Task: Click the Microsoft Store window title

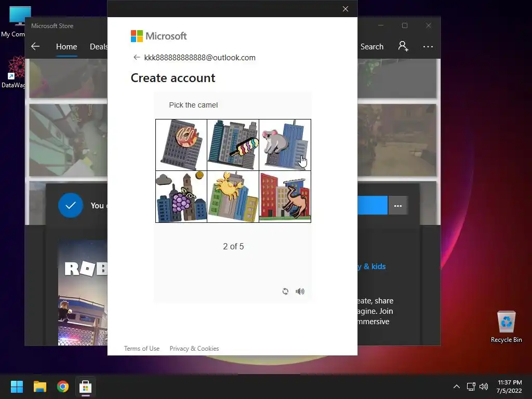Action: click(52, 26)
